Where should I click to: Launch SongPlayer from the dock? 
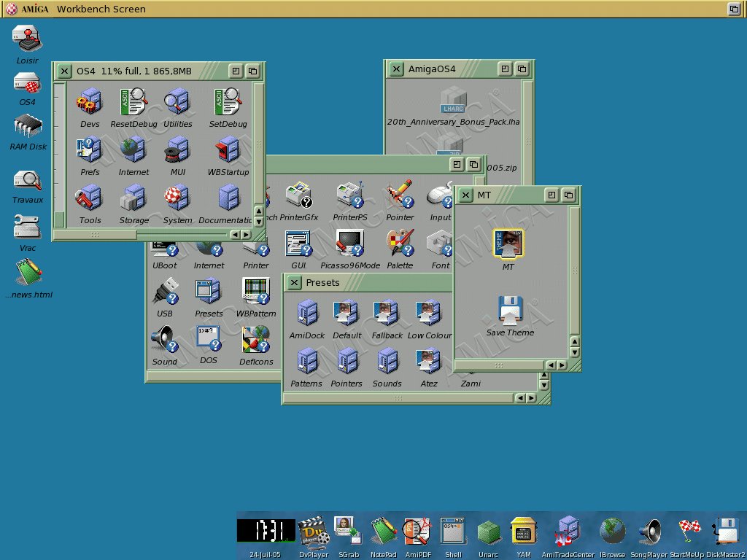[649, 532]
